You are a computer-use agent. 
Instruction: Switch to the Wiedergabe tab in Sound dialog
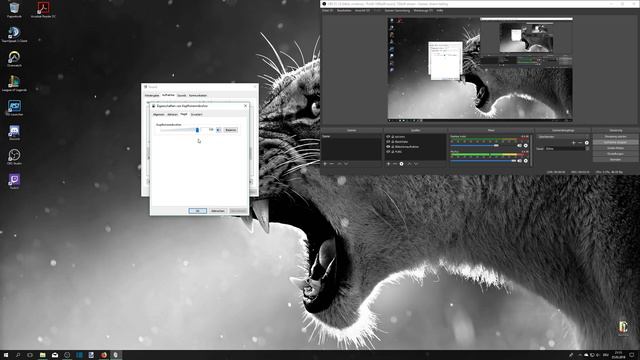tap(152, 96)
